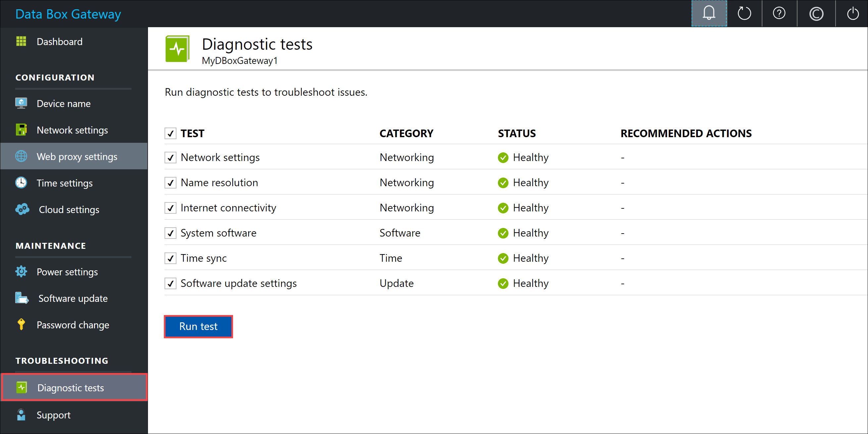
Task: Uncheck the Name resolution test checkbox
Action: (170, 183)
